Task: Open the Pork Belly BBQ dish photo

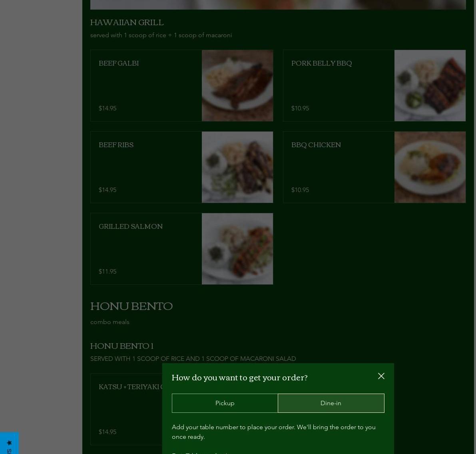Action: point(430,86)
